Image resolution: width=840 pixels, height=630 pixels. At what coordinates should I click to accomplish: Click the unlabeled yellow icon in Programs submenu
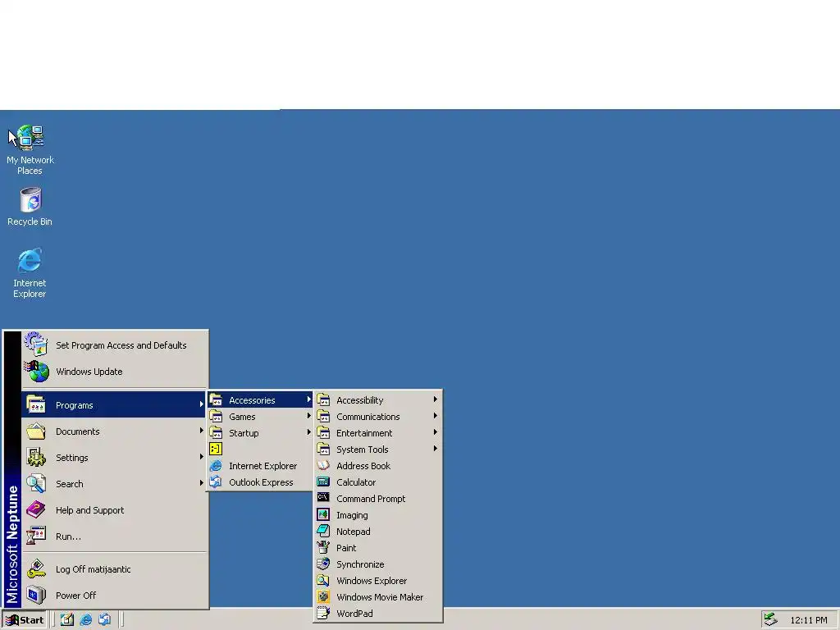(216, 449)
